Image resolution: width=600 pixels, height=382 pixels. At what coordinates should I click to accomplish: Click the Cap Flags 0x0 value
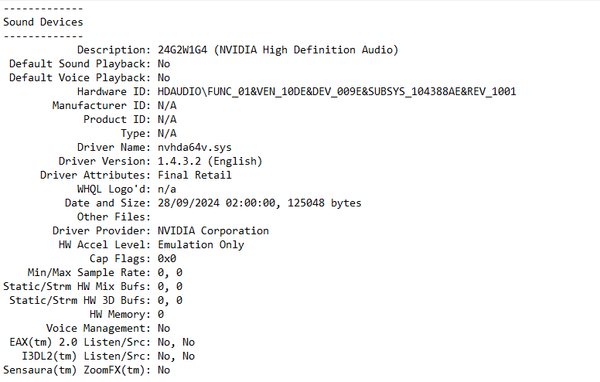coord(167,259)
